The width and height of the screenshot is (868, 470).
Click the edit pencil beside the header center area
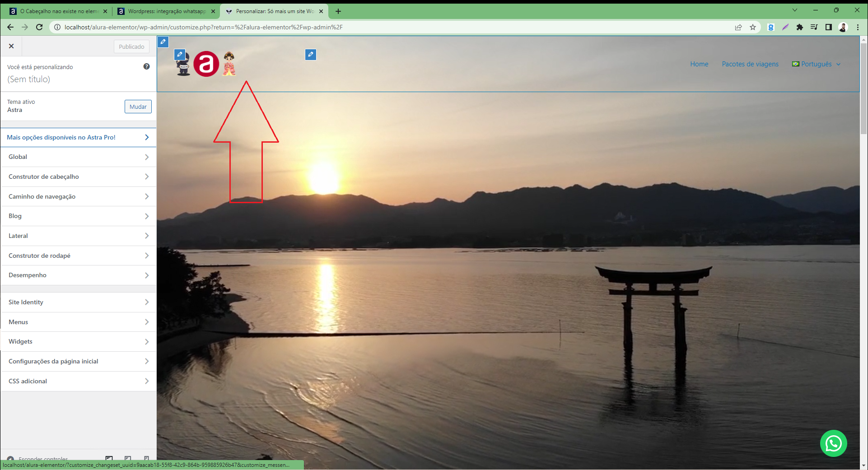click(x=311, y=55)
